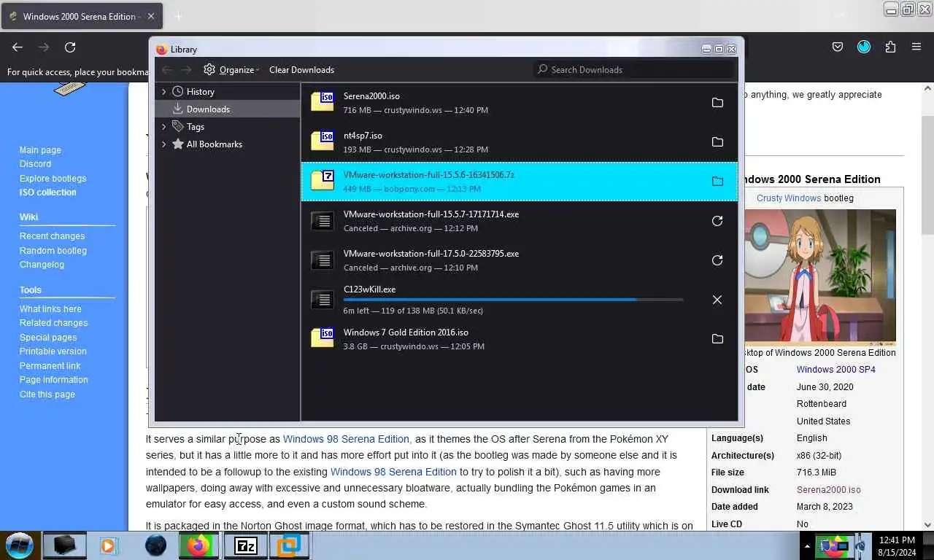Open Main page wiki link
Screen dimensions: 934x560
[x=40, y=150]
